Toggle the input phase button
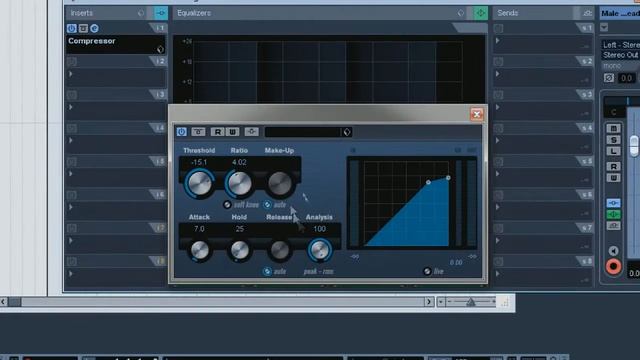640x360 pixels. tap(609, 78)
